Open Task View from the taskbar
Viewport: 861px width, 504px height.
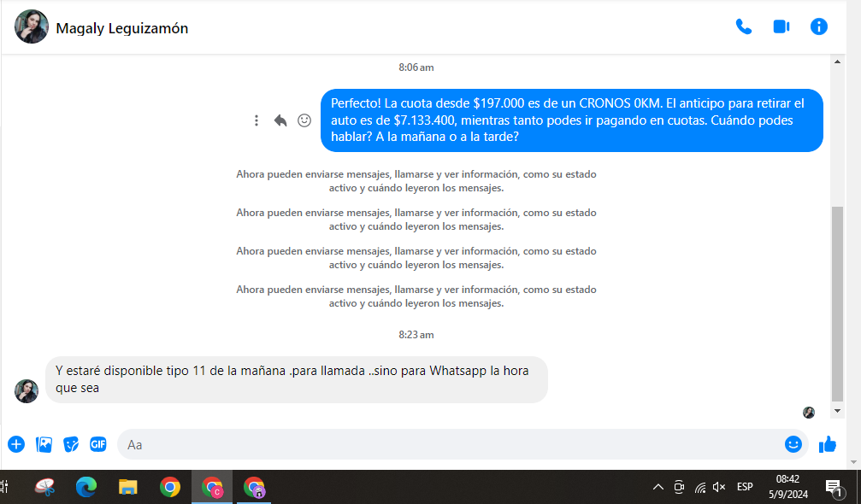tap(4, 487)
